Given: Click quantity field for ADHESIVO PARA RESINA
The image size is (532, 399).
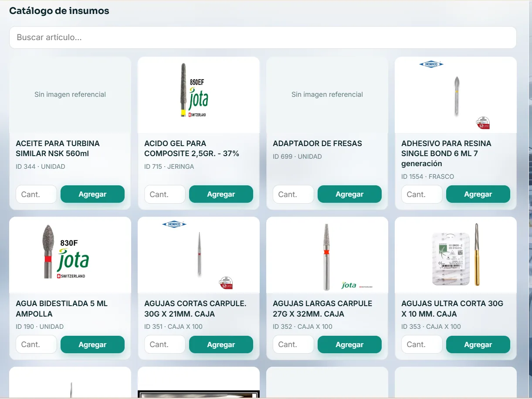Looking at the screenshot, I should (422, 194).
